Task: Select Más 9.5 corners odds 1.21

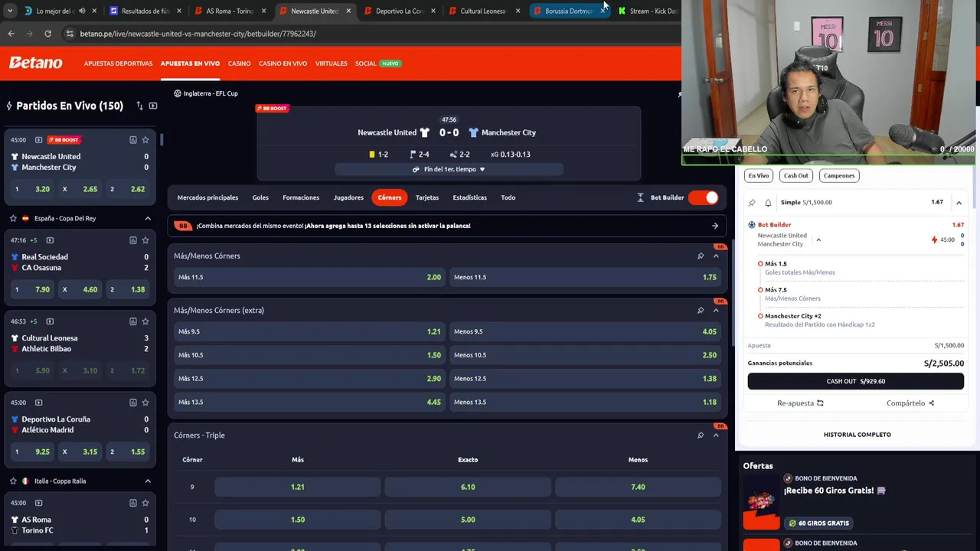Action: pyautogui.click(x=309, y=331)
